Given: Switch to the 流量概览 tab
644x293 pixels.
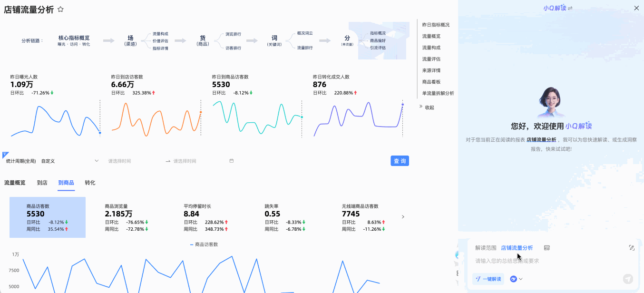Looking at the screenshot, I should (x=15, y=183).
